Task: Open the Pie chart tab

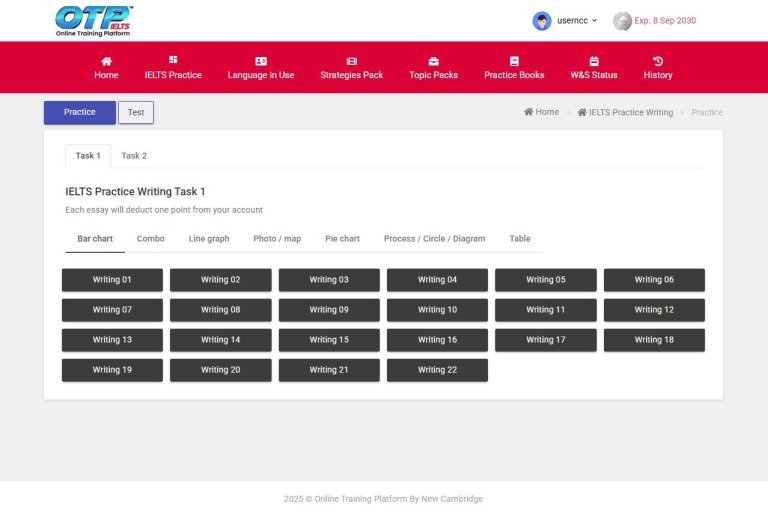Action: point(342,239)
